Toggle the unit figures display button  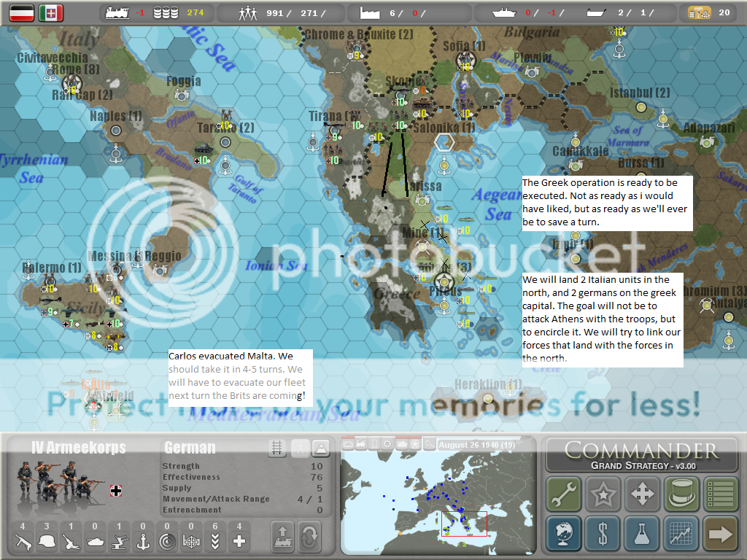pyautogui.click(x=299, y=448)
